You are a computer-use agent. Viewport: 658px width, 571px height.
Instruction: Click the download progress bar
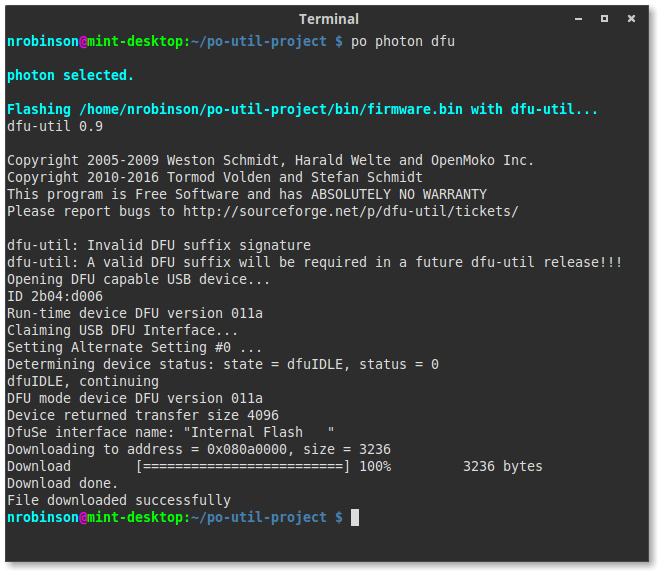pyautogui.click(x=243, y=467)
